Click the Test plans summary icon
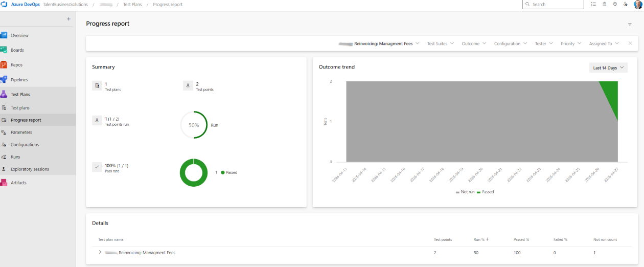Viewport: 644px width, 267px height. (x=97, y=86)
